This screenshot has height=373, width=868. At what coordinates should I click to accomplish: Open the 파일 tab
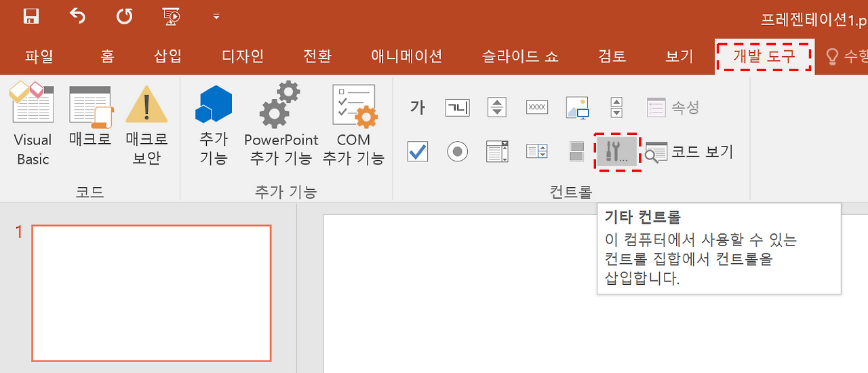(39, 56)
